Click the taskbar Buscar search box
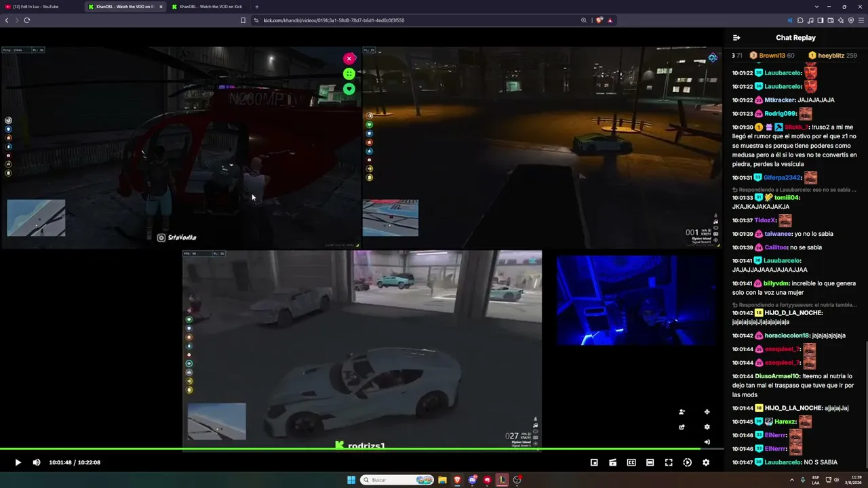Viewport: 868px width, 488px height. pyautogui.click(x=398, y=480)
